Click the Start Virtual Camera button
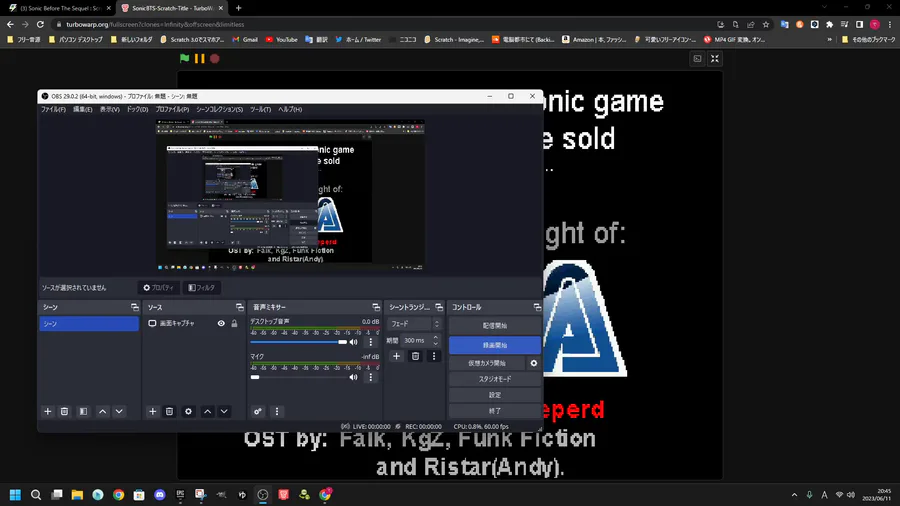900x506 pixels. 487,363
